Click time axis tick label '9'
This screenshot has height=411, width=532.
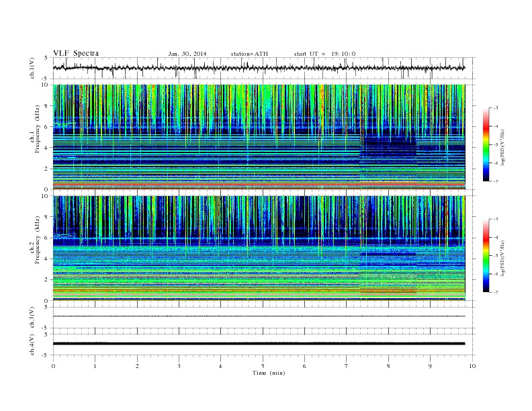(x=430, y=366)
